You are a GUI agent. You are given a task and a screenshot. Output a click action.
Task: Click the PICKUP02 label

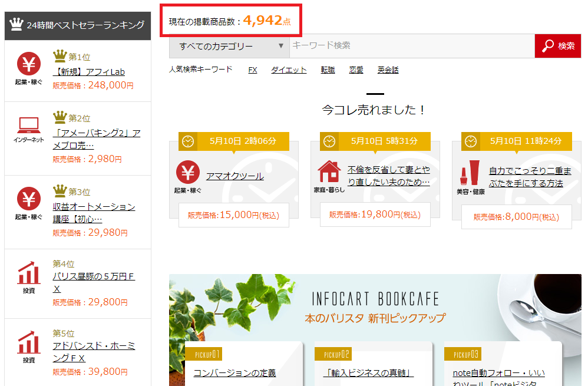click(333, 355)
